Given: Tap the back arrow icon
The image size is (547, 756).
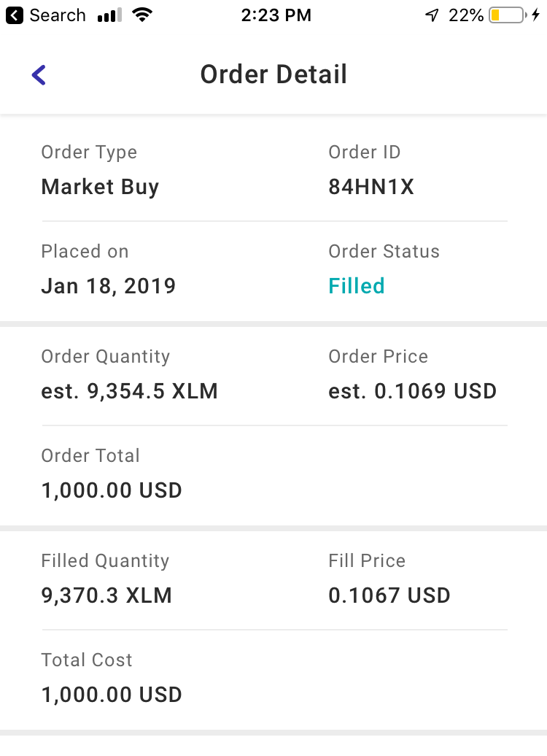Looking at the screenshot, I should click(39, 74).
